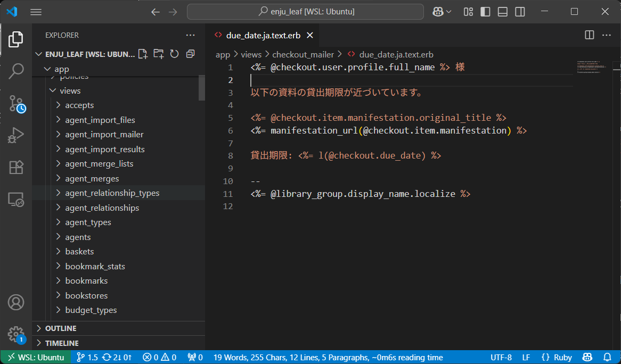This screenshot has width=621, height=364.
Task: Expand the bookmarks folder
Action: pyautogui.click(x=118, y=281)
